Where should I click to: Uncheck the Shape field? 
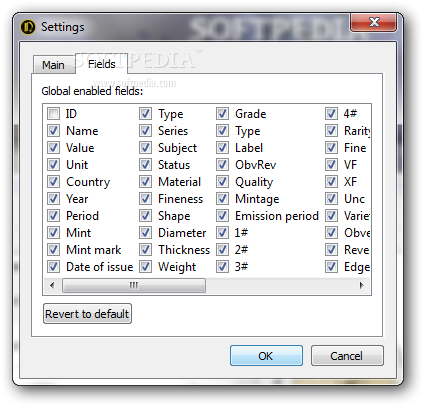tap(145, 216)
